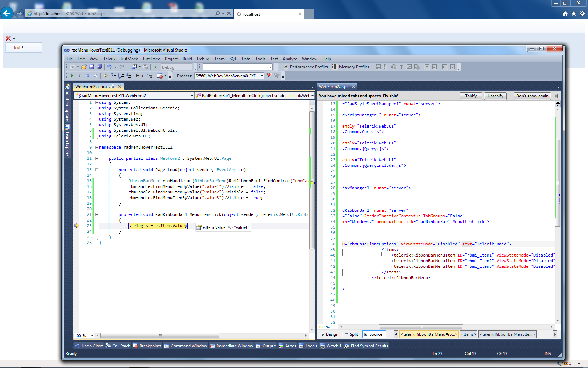Launch Memory Profiler from toolbar

click(351, 67)
